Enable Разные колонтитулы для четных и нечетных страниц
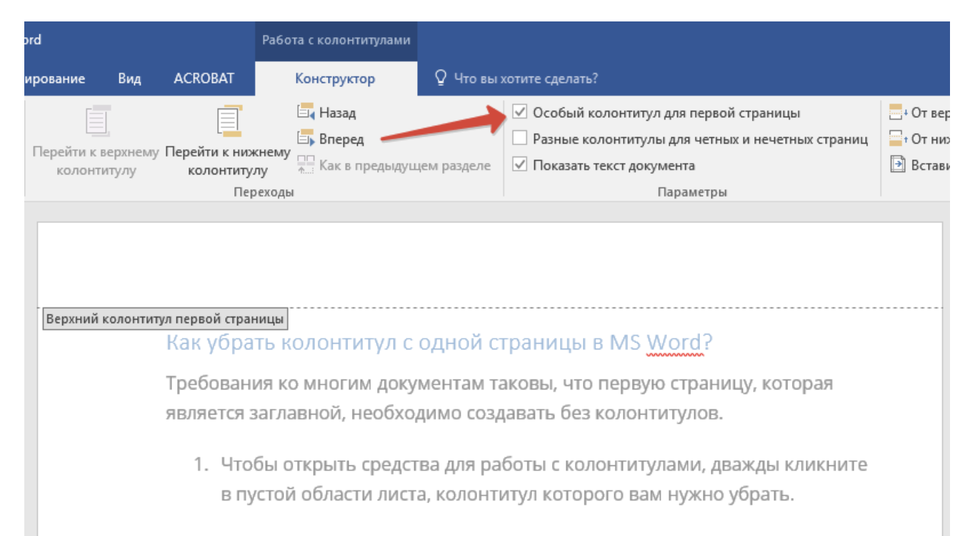 (x=520, y=139)
